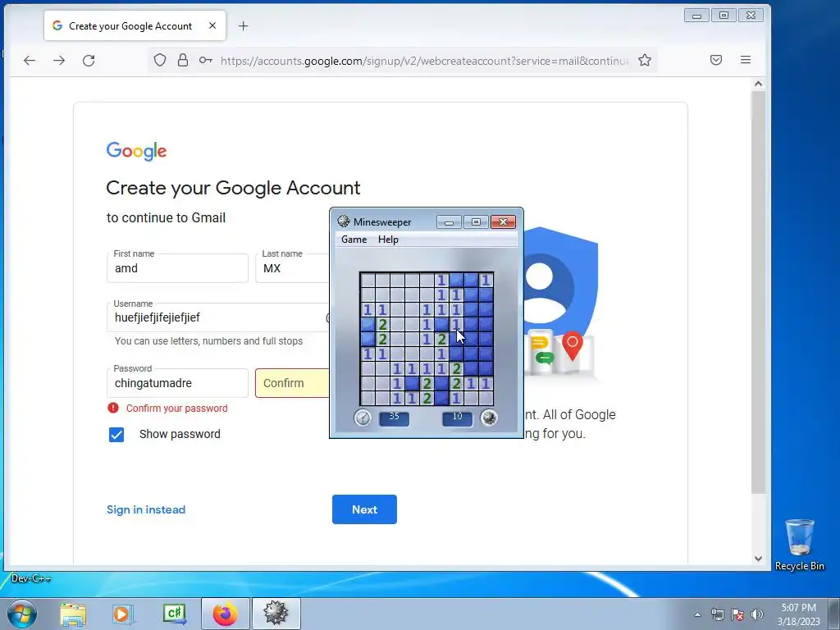The width and height of the screenshot is (840, 630).
Task: Restore down the Firefox window
Action: pos(724,16)
